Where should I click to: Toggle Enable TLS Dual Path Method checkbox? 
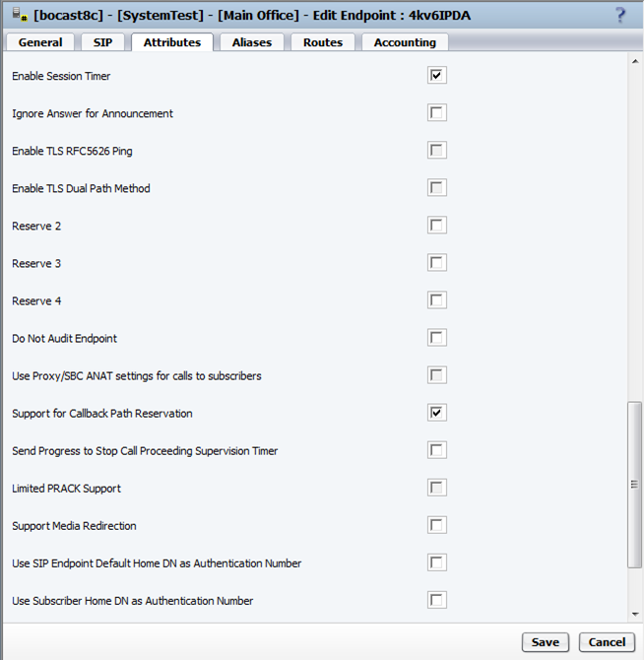(436, 188)
